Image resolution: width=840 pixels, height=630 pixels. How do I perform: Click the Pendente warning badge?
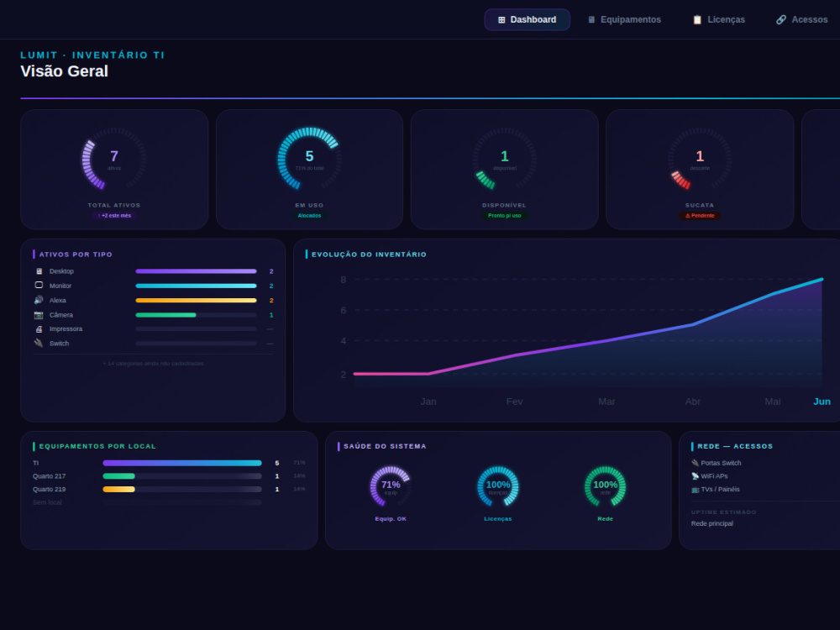pyautogui.click(x=700, y=215)
